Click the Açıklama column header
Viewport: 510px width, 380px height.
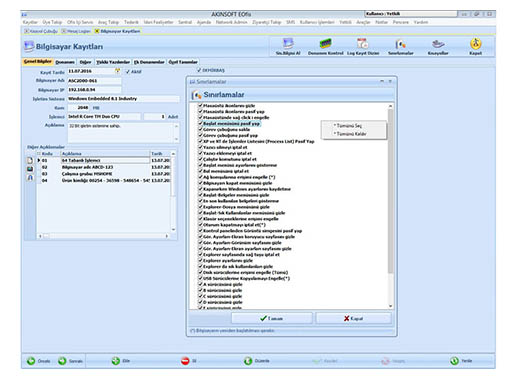[x=105, y=154]
